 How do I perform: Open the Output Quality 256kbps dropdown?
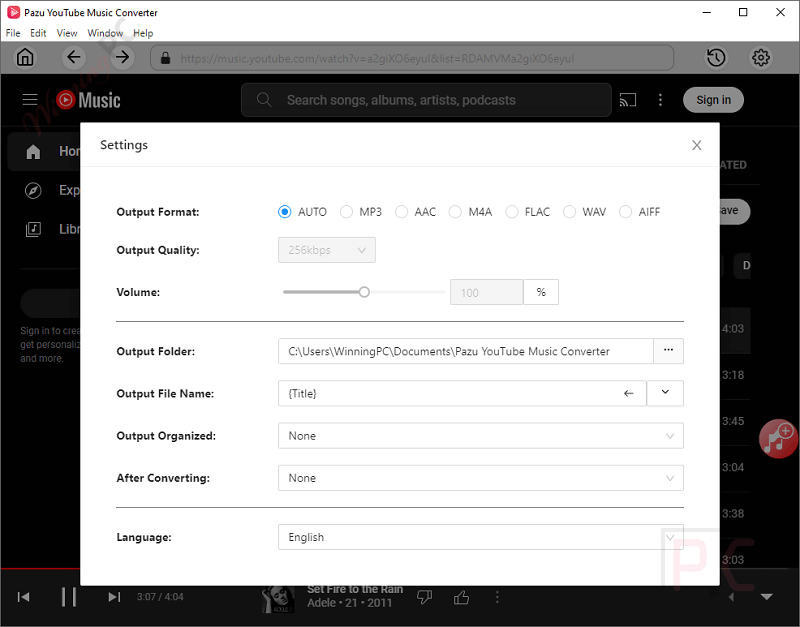[x=327, y=250]
